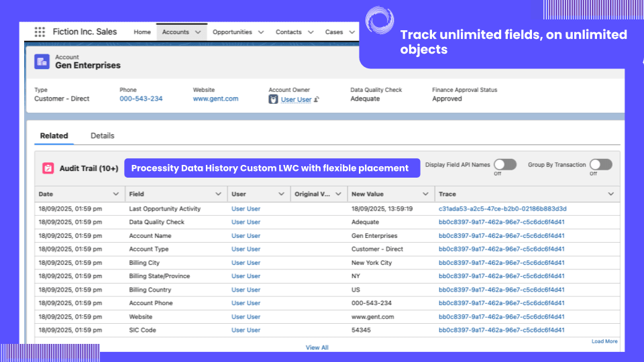Open the Opportunities tab

pos(232,32)
